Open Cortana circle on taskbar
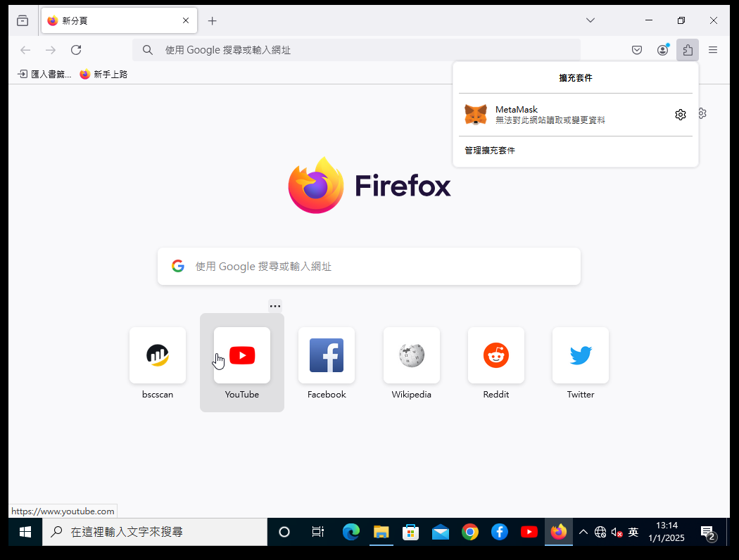Image resolution: width=739 pixels, height=560 pixels. coord(284,532)
